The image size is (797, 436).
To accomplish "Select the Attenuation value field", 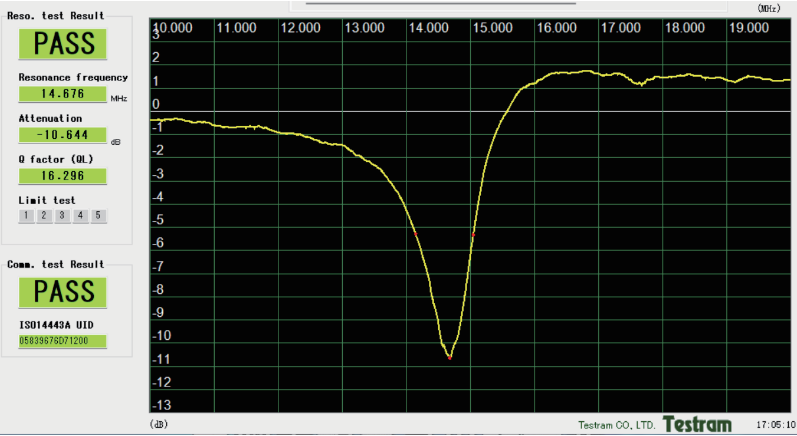I will coord(62,135).
